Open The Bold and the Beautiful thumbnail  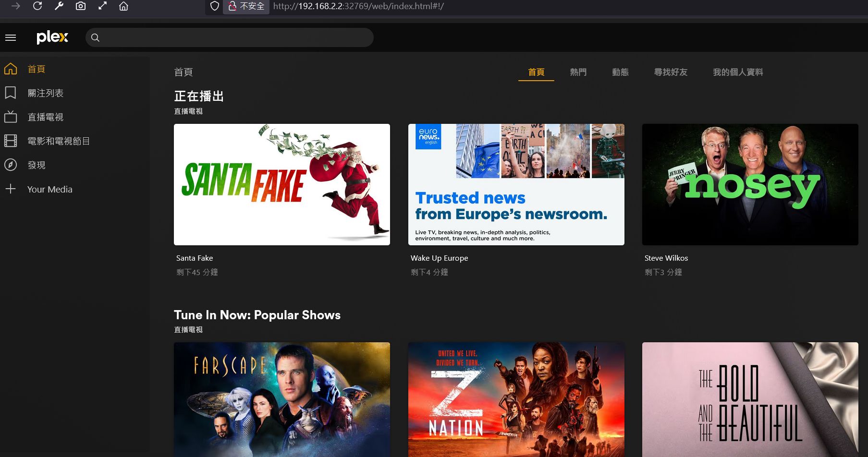pyautogui.click(x=750, y=399)
